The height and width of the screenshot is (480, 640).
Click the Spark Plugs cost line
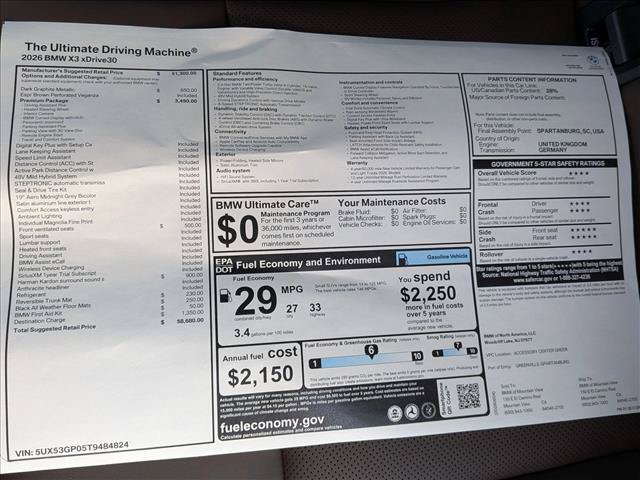pyautogui.click(x=434, y=216)
